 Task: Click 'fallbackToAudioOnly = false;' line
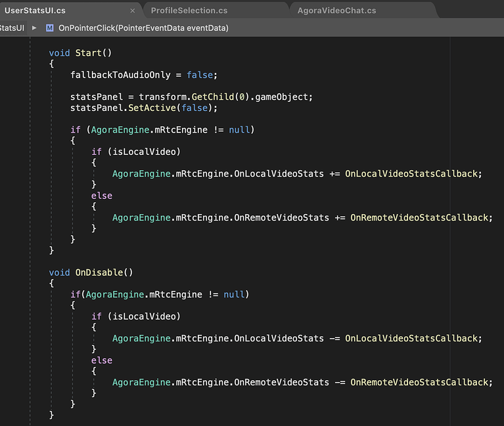pyautogui.click(x=144, y=75)
